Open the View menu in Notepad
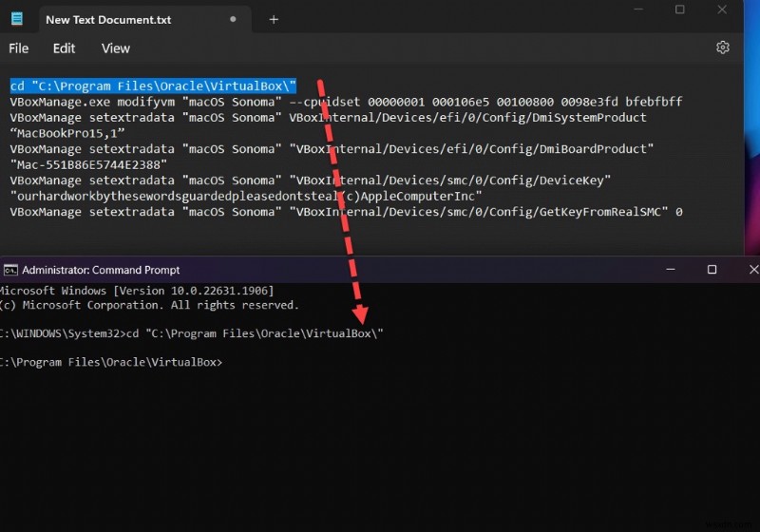 coord(115,48)
